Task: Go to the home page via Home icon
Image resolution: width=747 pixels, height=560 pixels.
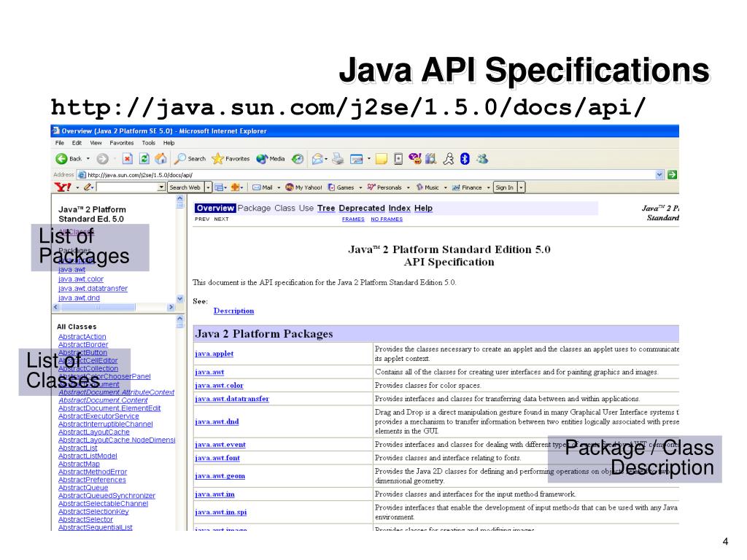Action: point(161,159)
